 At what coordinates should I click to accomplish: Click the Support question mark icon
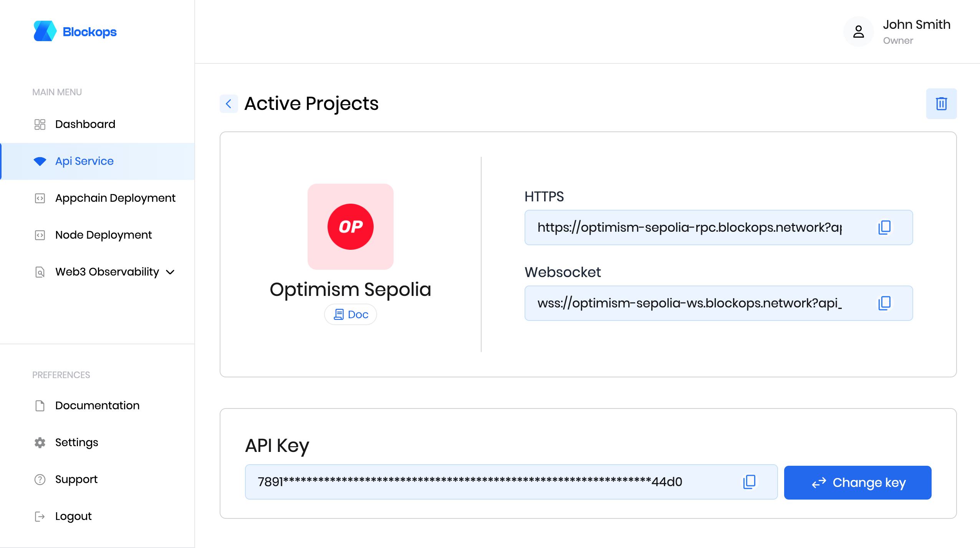click(x=40, y=479)
